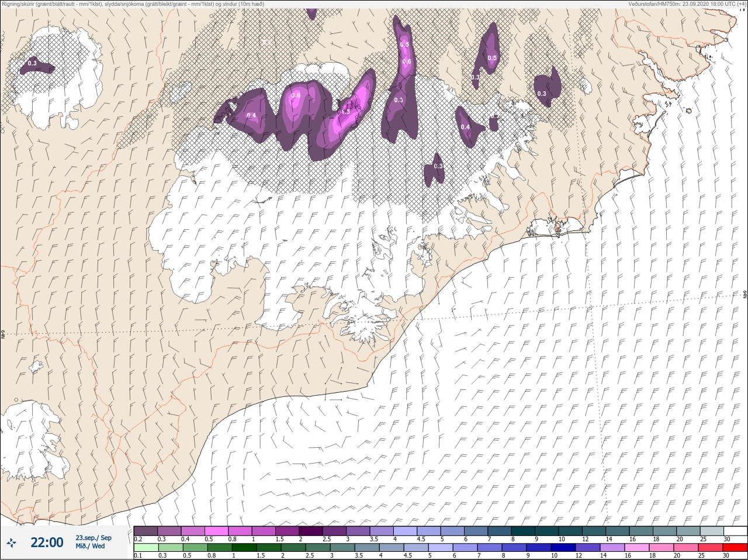This screenshot has width=748, height=560.
Task: Select the pale grey top-row swatch labeled 25
Action: [712, 531]
